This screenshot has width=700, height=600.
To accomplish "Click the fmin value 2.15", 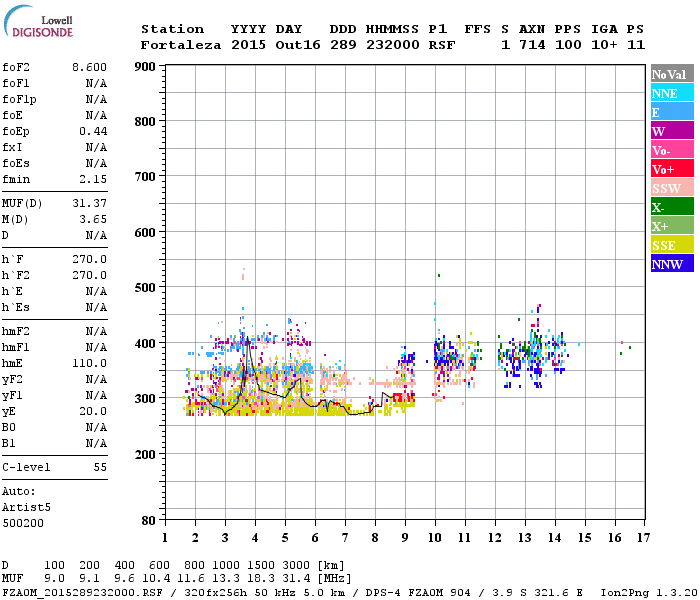I will 93,179.
